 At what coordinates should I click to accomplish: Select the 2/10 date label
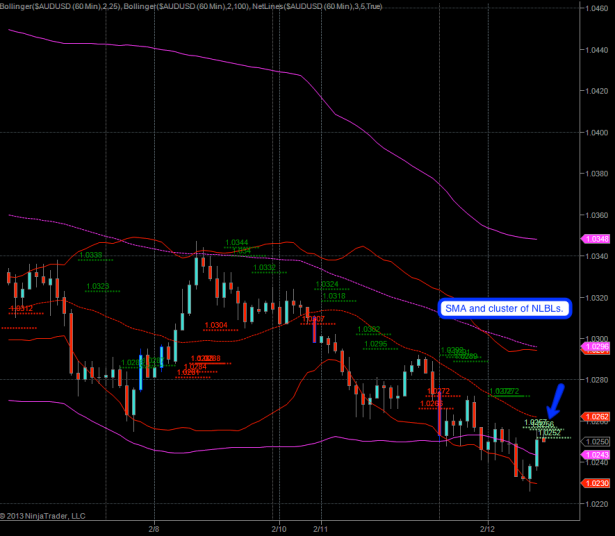point(279,527)
